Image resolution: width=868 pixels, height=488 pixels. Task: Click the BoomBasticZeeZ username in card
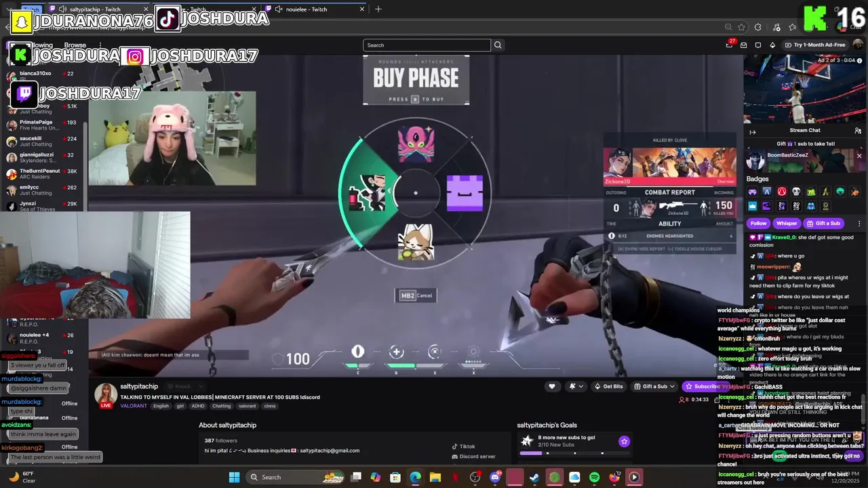787,155
